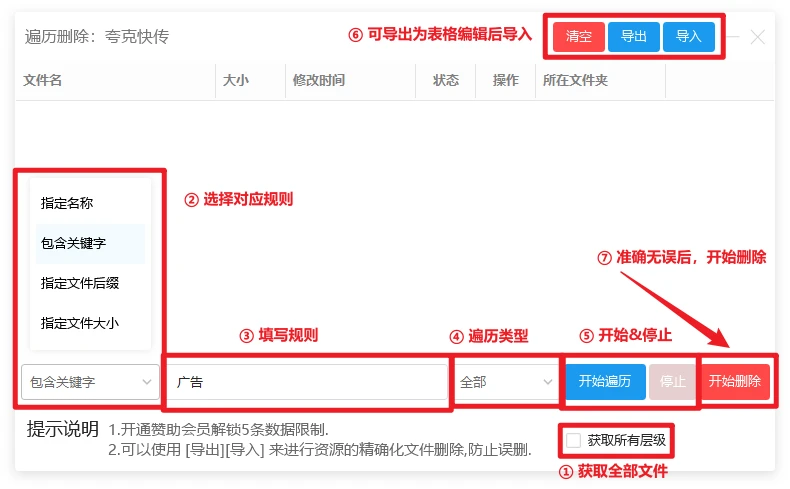Enable the 获取所有层级 checkbox

coord(574,440)
